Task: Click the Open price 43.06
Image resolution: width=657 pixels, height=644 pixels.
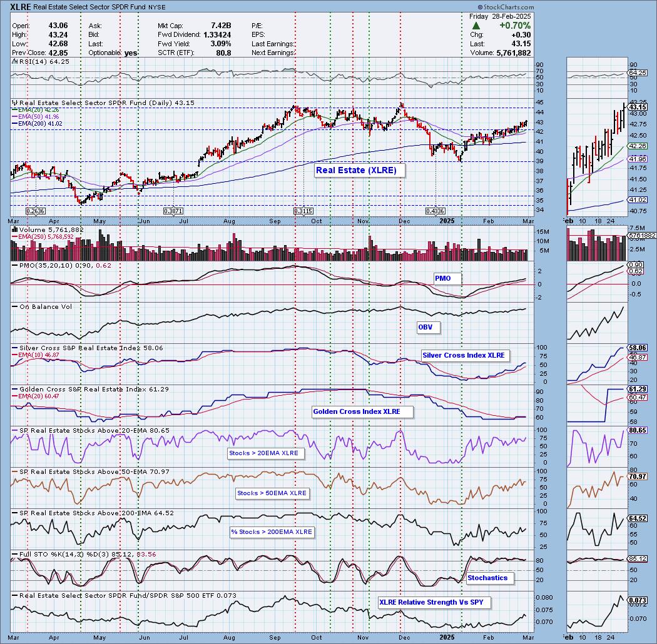Action: click(58, 26)
